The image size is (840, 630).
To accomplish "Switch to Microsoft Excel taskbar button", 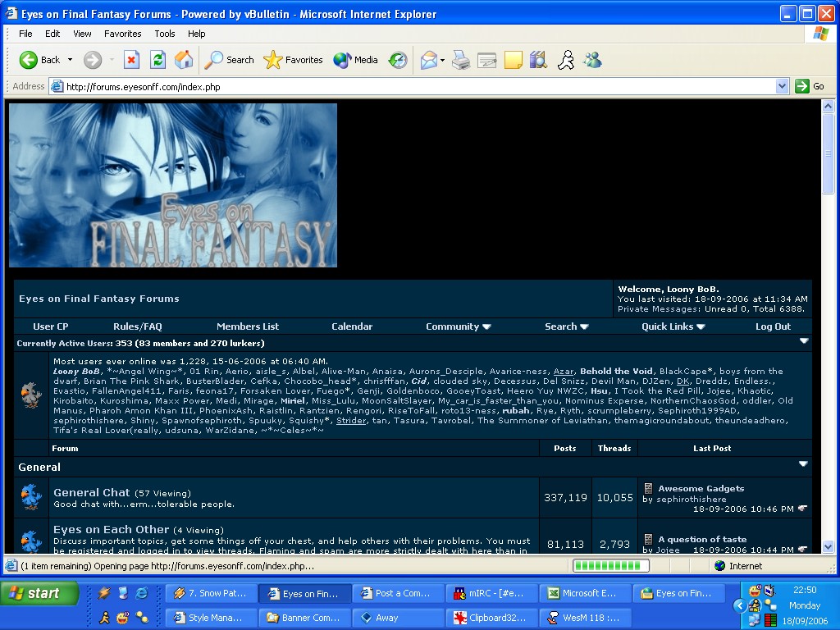I will 585,593.
